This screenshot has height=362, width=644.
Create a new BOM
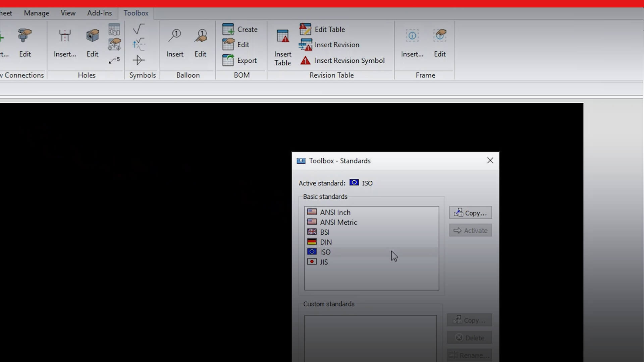(x=240, y=29)
